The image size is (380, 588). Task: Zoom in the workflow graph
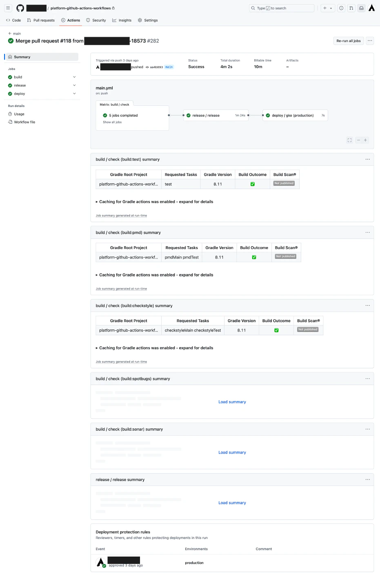(365, 140)
